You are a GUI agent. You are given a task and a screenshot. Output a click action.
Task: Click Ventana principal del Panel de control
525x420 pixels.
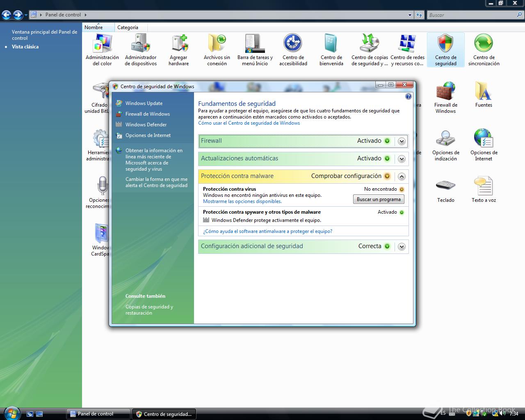pos(44,35)
